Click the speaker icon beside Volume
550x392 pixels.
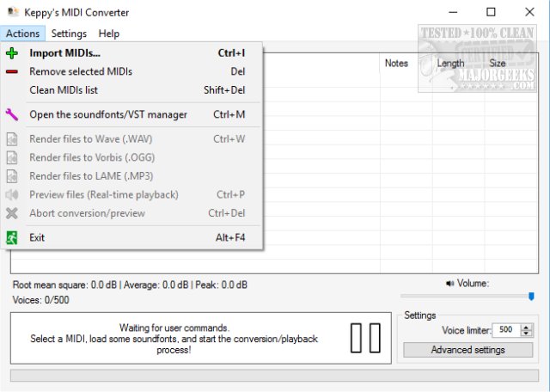pyautogui.click(x=449, y=283)
